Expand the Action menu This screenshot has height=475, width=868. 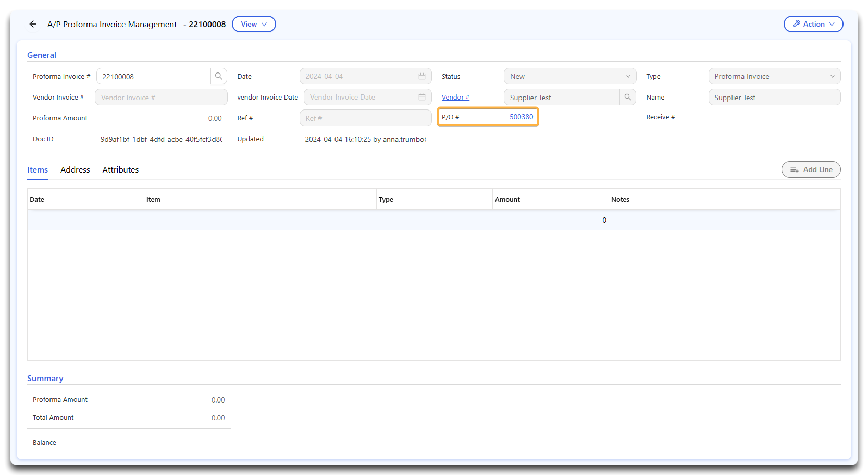[813, 24]
